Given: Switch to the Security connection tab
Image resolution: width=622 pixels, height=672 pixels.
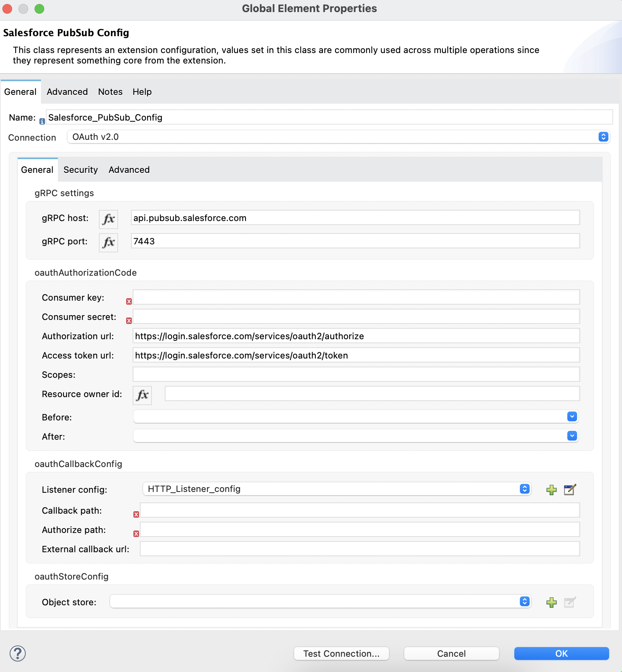Looking at the screenshot, I should click(80, 170).
